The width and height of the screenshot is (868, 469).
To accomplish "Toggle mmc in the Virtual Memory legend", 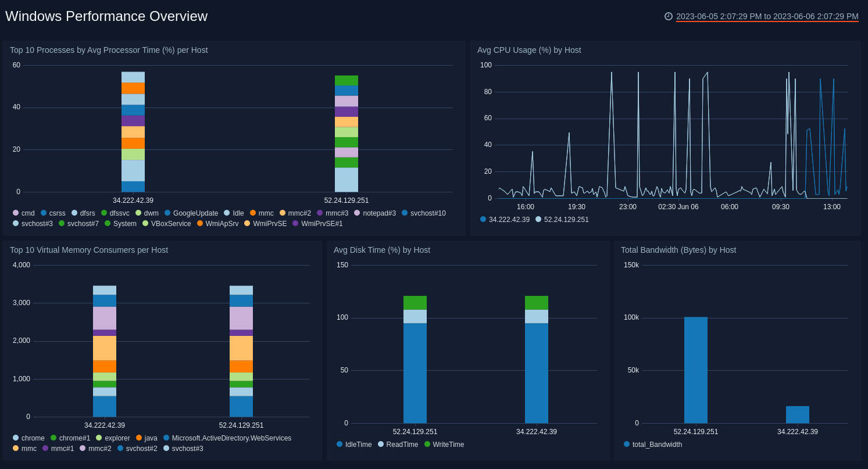I will [x=24, y=449].
